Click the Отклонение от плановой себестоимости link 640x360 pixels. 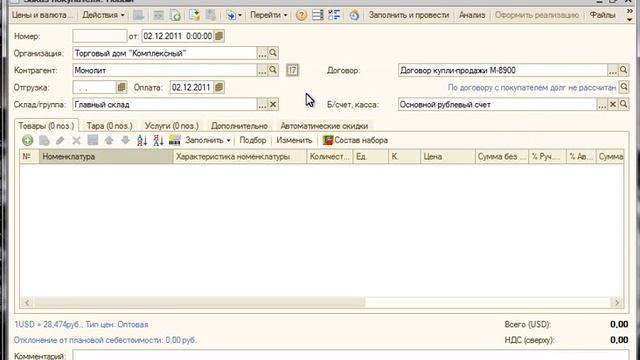click(x=105, y=340)
